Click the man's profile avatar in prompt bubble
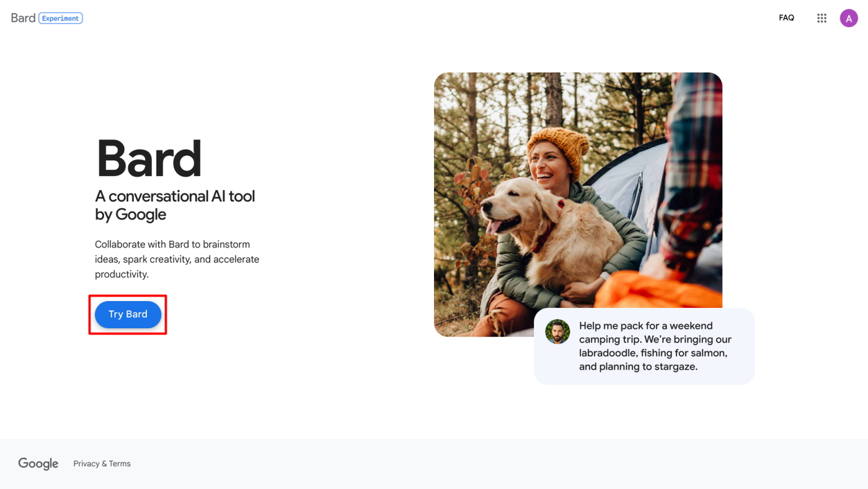Screen dimensions: 868x489 [557, 332]
